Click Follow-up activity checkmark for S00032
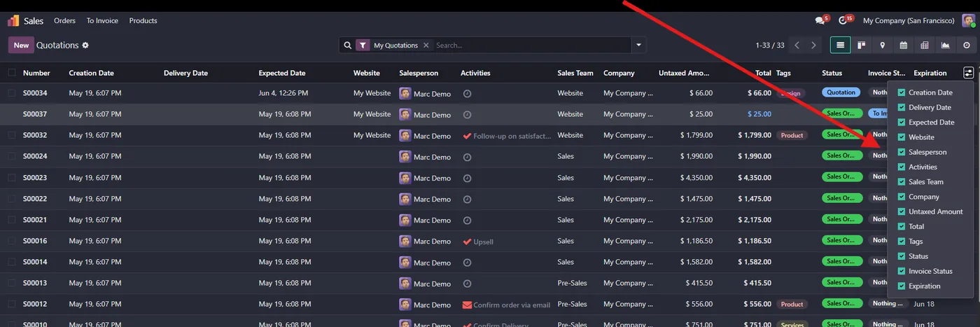Image resolution: width=980 pixels, height=327 pixels. (x=467, y=136)
